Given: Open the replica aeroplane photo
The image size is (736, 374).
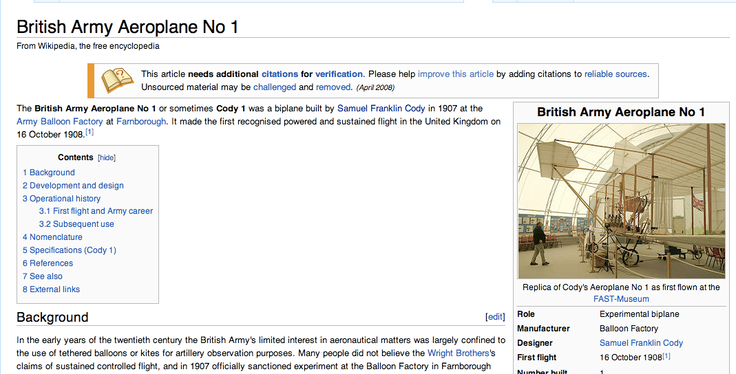Looking at the screenshot, I should pyautogui.click(x=621, y=201).
